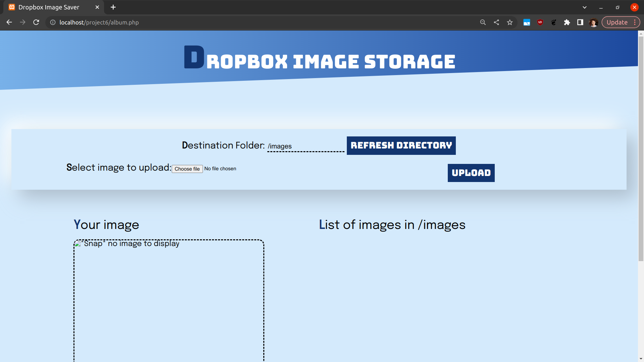Screen dimensions: 644x362
Task: Expand the tab search chevron
Action: [x=585, y=7]
